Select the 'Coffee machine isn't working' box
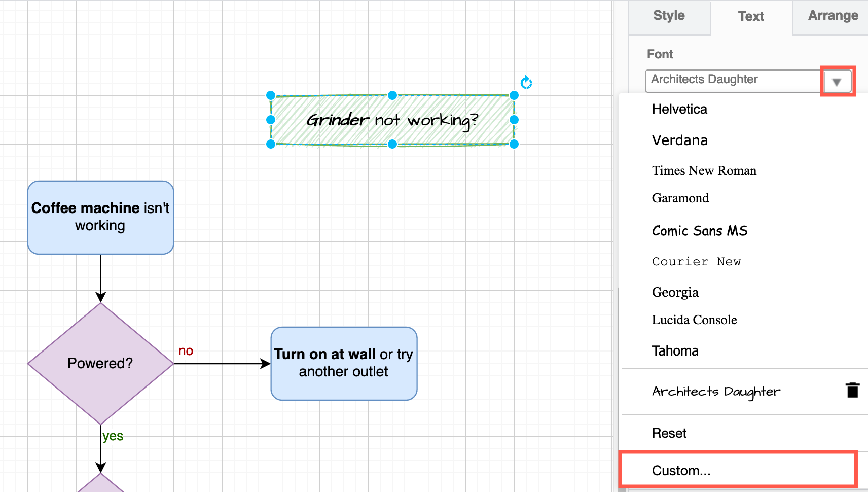The width and height of the screenshot is (868, 492). (100, 217)
